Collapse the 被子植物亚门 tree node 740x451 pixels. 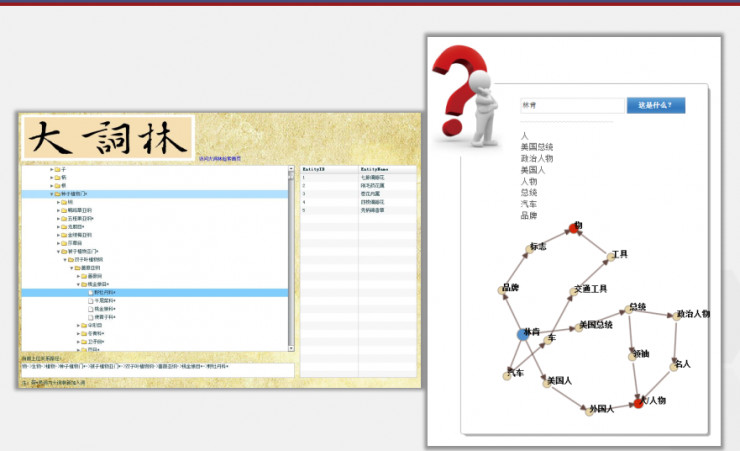coord(58,251)
